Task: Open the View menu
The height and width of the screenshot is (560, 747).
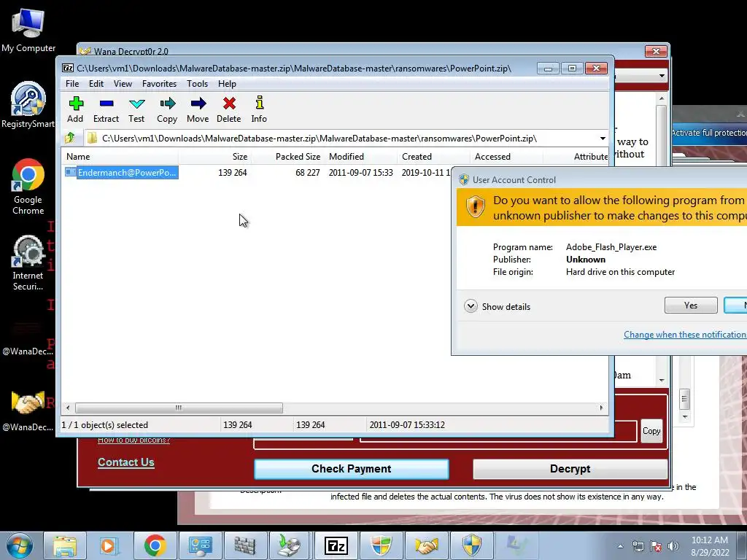Action: (123, 84)
